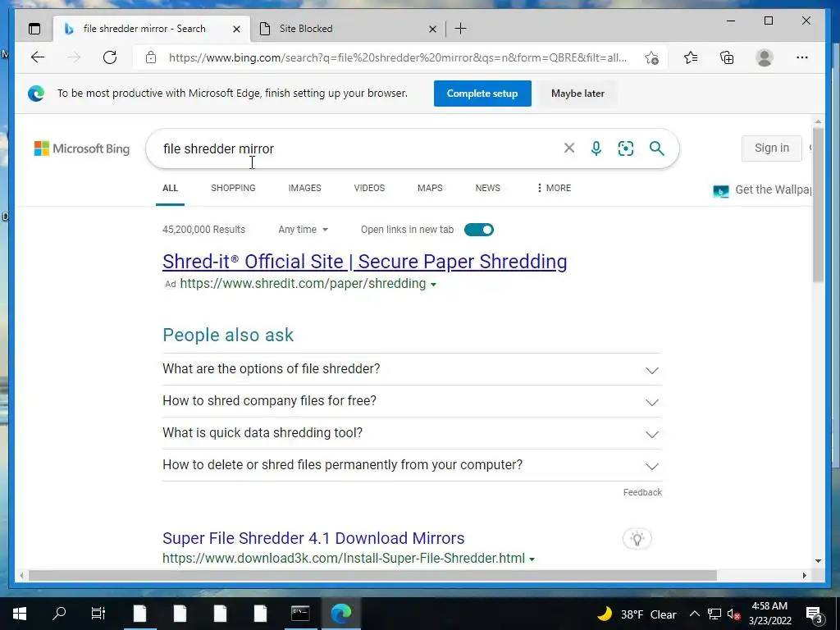This screenshot has width=840, height=630.
Task: Open the tab actions menu icon
Action: point(34,29)
